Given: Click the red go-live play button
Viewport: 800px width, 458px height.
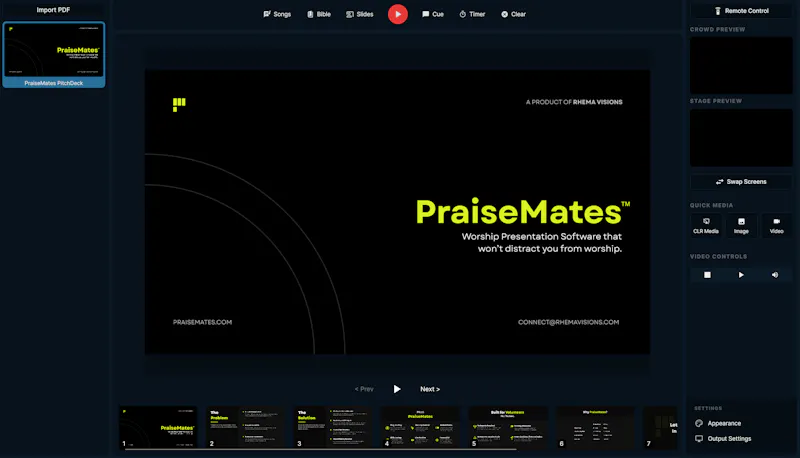Looking at the screenshot, I should tap(398, 14).
